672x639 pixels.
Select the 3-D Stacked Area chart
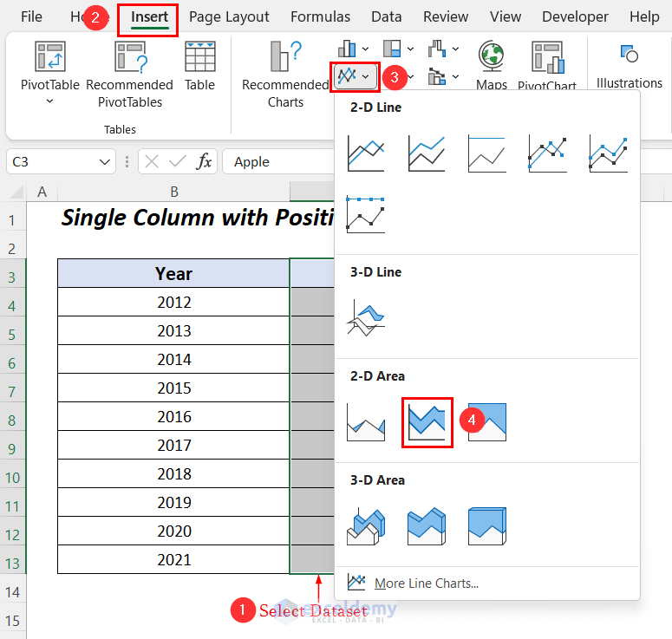pyautogui.click(x=427, y=526)
